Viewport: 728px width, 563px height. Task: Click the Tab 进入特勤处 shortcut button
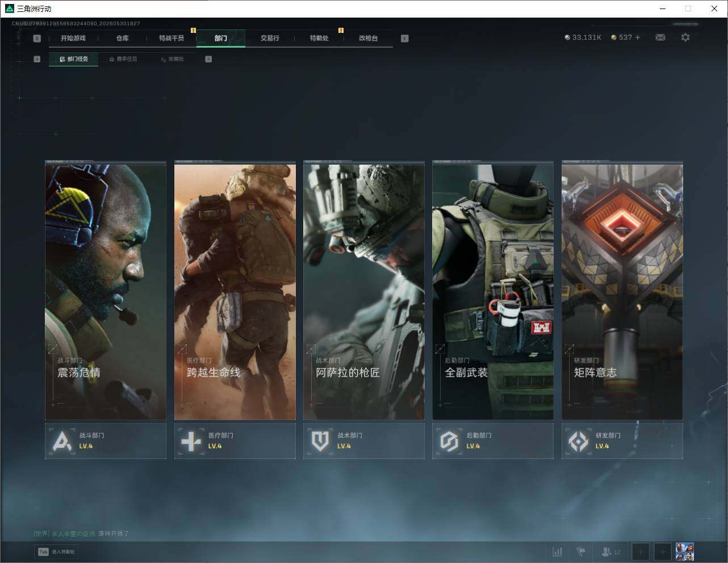56,552
